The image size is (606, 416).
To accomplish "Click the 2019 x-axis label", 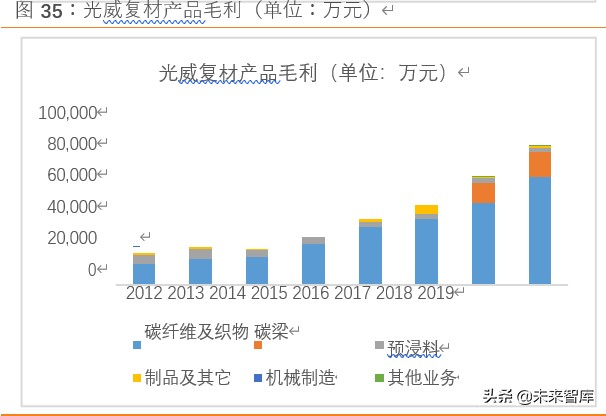I will (436, 293).
